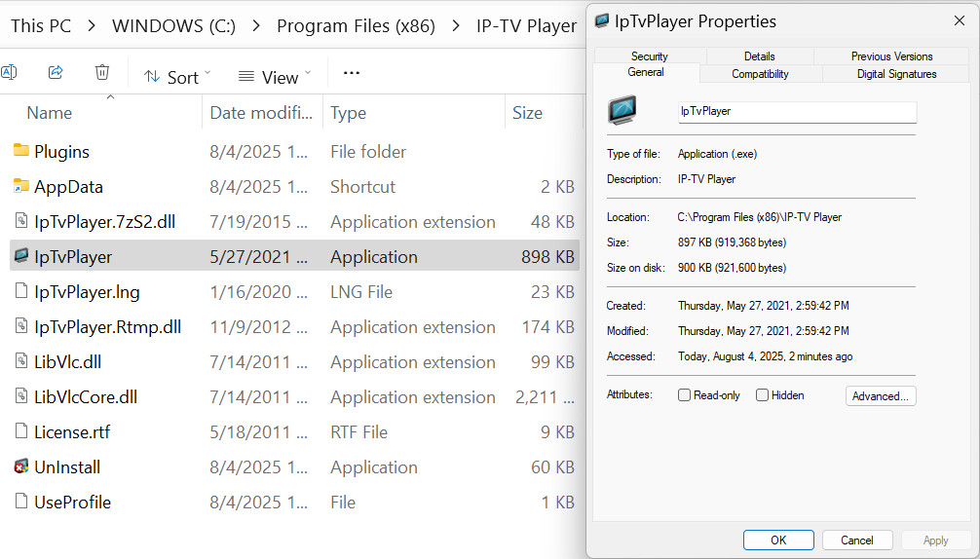
Task: Sort by the Date modified column header
Action: (261, 112)
